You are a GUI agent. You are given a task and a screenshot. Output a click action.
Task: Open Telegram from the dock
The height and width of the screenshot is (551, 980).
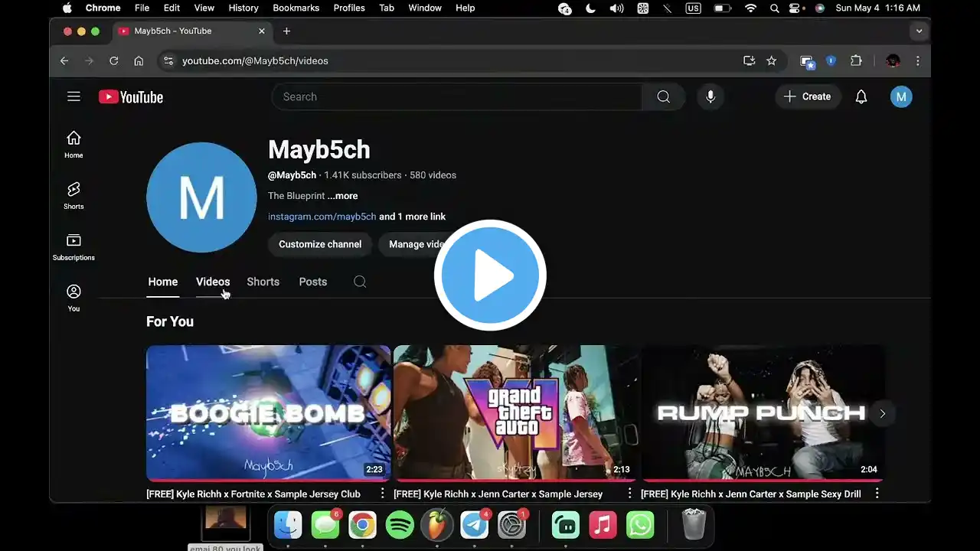(x=475, y=525)
